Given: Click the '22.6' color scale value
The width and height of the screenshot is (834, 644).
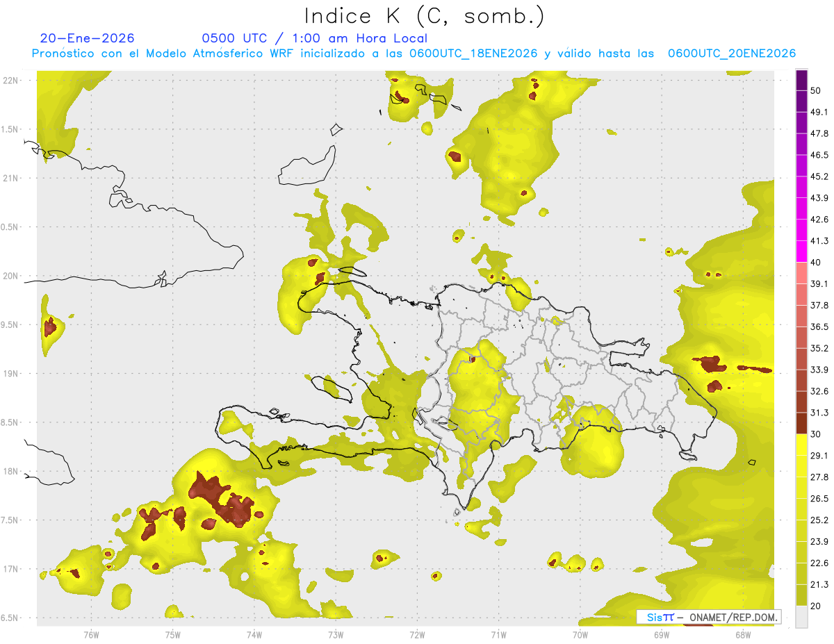Looking at the screenshot, I should click(x=819, y=563).
